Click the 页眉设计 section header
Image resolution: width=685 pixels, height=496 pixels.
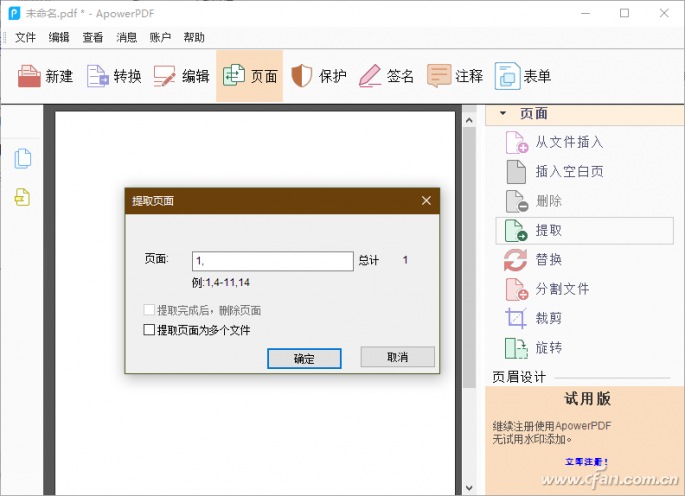519,377
